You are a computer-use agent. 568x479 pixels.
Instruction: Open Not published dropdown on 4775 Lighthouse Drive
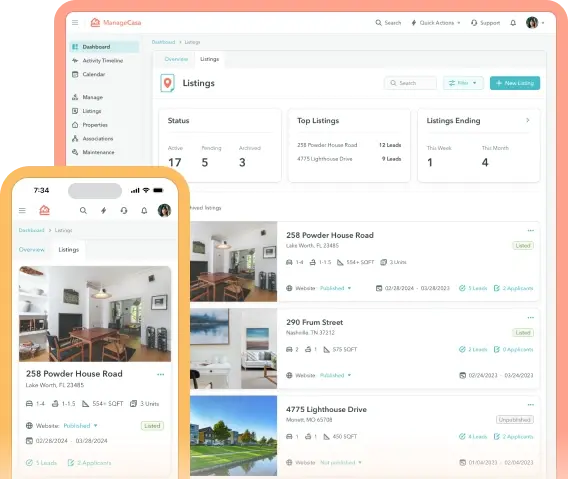tap(341, 462)
